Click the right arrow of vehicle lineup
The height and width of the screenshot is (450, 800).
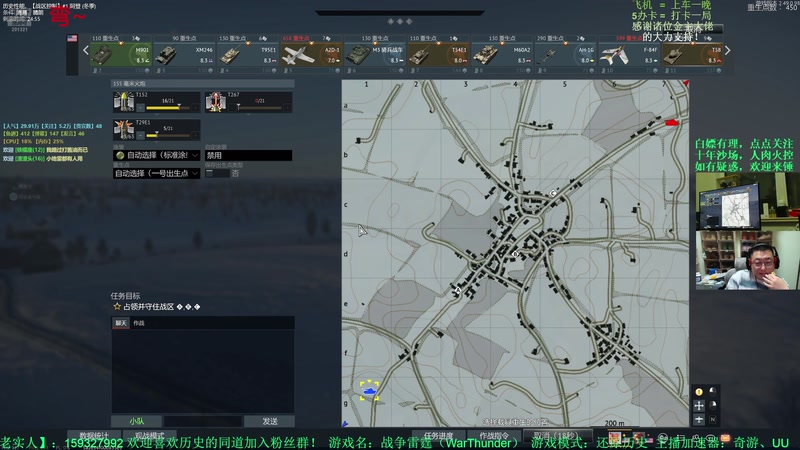pos(728,50)
